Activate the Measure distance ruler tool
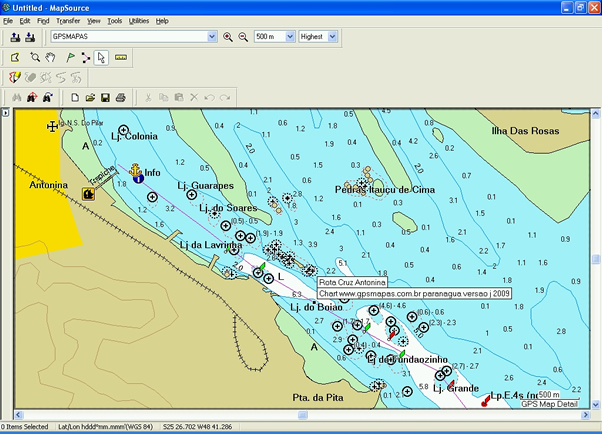 [122, 58]
